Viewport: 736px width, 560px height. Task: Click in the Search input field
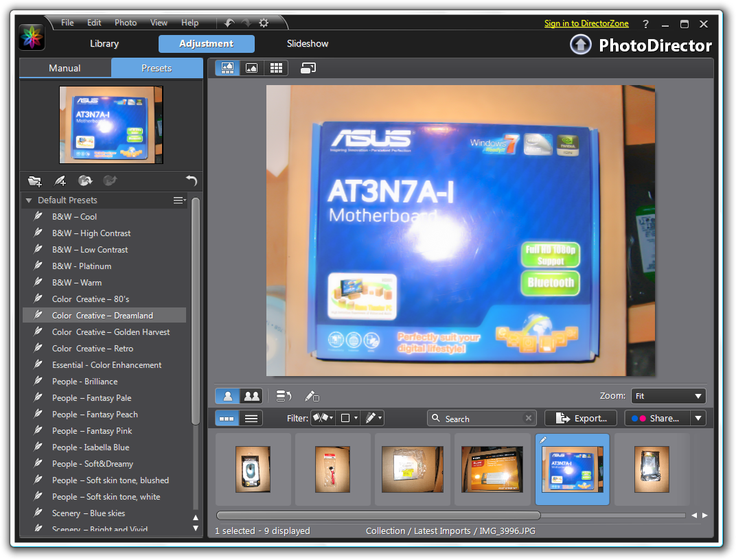click(482, 419)
